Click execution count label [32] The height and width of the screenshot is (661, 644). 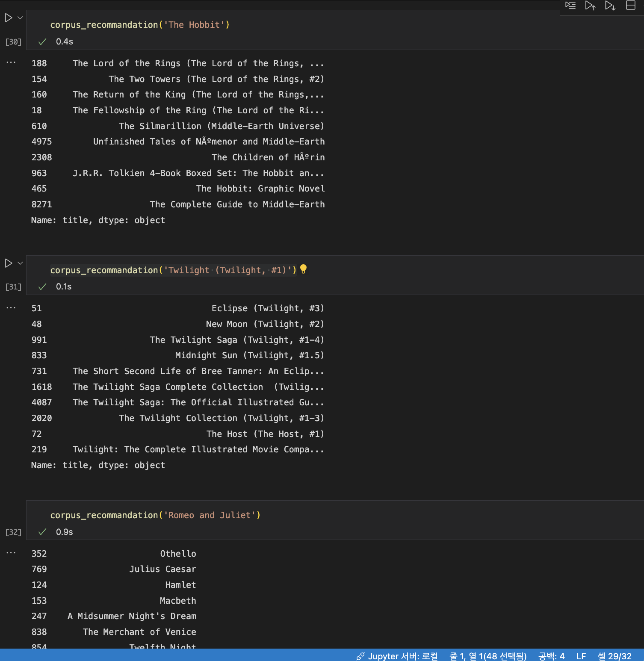tap(13, 532)
